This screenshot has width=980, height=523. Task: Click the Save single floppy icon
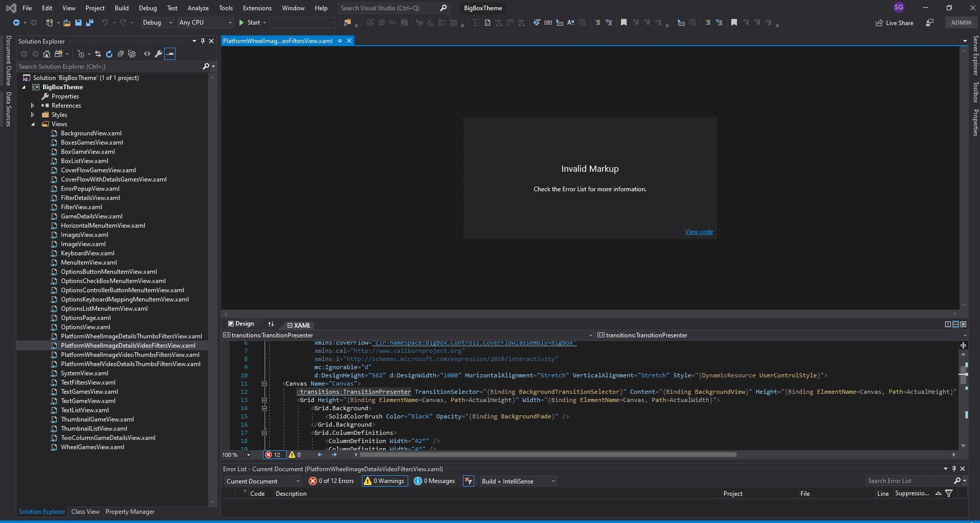point(78,23)
